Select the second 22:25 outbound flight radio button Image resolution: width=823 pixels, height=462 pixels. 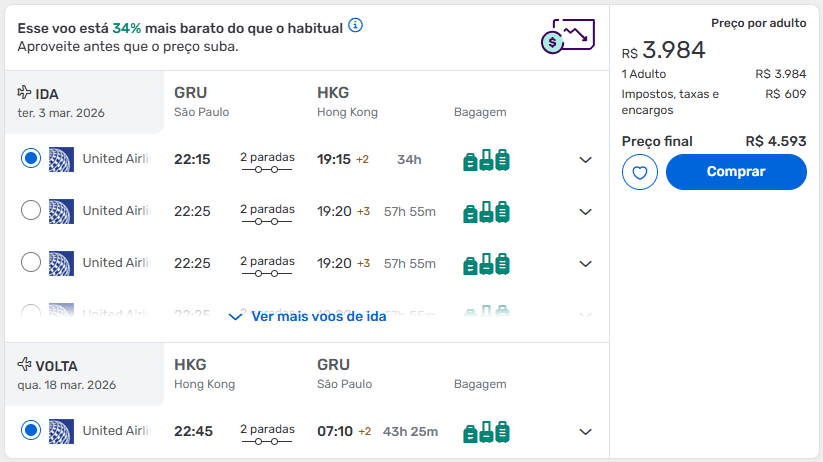coord(31,262)
